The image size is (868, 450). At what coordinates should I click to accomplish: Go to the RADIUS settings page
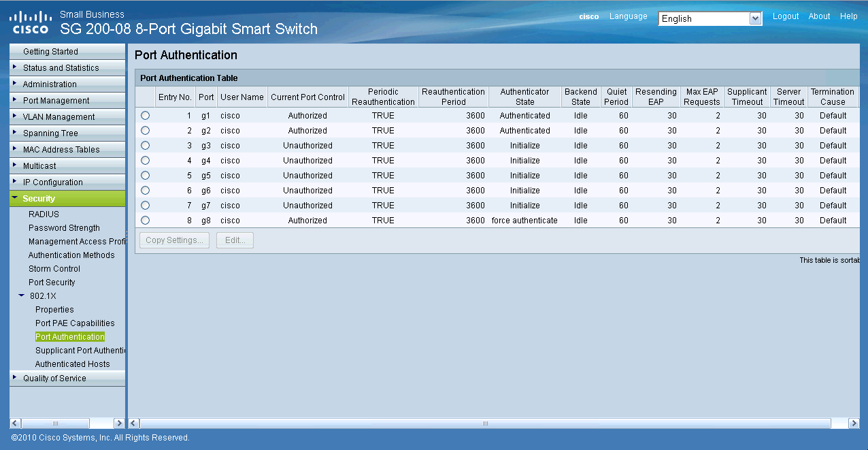[x=44, y=214]
